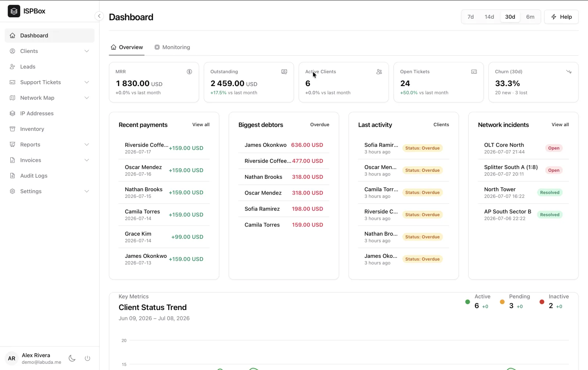Image resolution: width=588 pixels, height=370 pixels.
Task: Click the Network Map sidebar icon
Action: click(12, 98)
